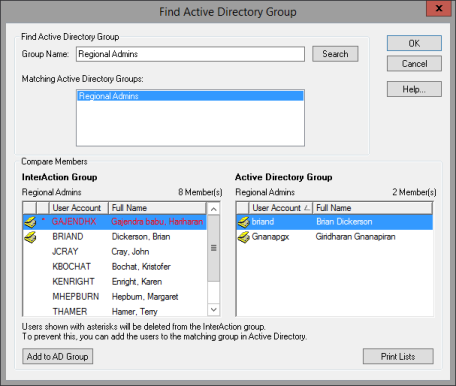
Task: Click the user icon beside GAJENDHX
Action: [30, 222]
